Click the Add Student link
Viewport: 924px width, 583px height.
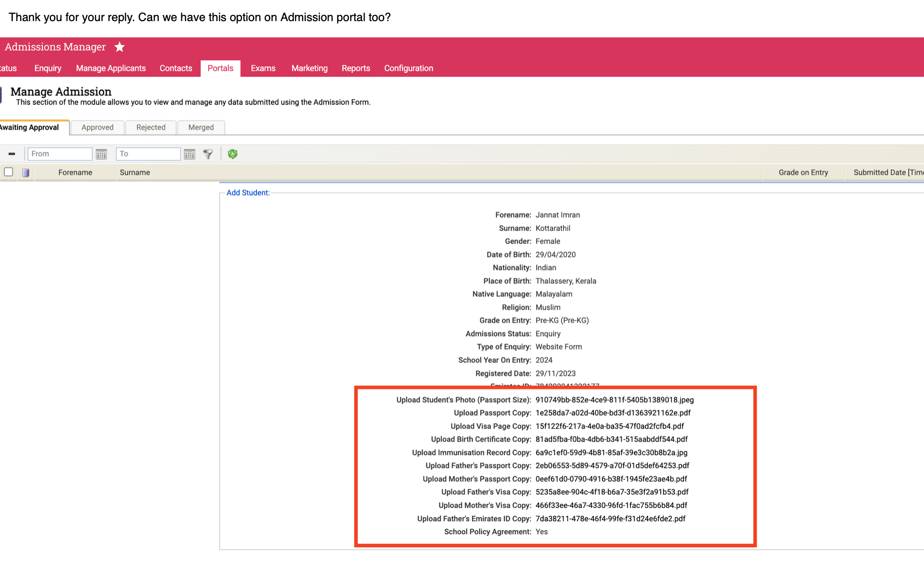pos(248,193)
